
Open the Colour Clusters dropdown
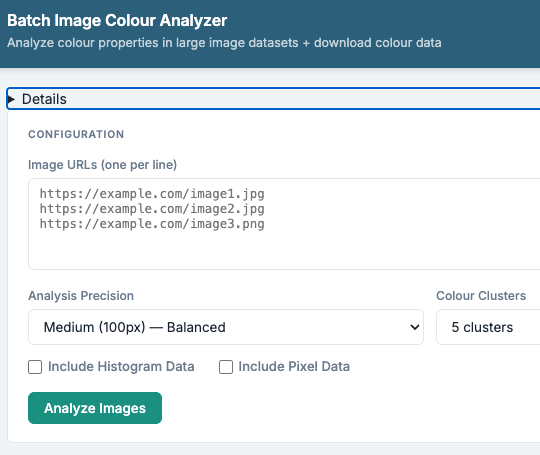coord(488,327)
